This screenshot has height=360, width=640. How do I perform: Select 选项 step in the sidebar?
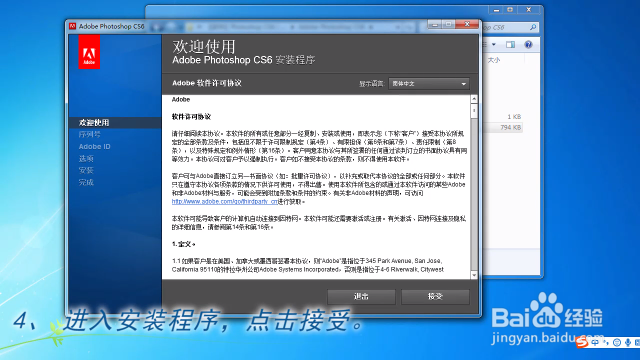point(86,158)
